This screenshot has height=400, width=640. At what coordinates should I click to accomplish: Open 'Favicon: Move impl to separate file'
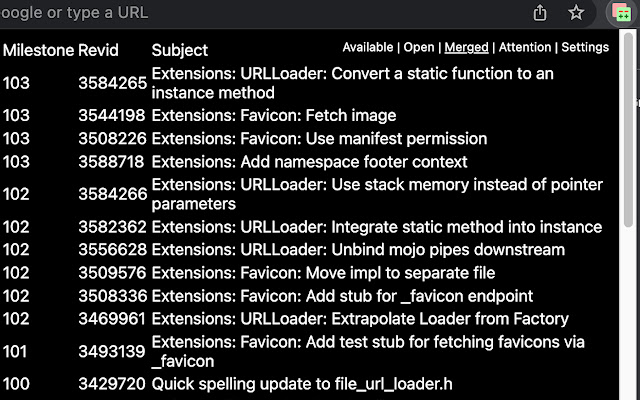click(323, 273)
